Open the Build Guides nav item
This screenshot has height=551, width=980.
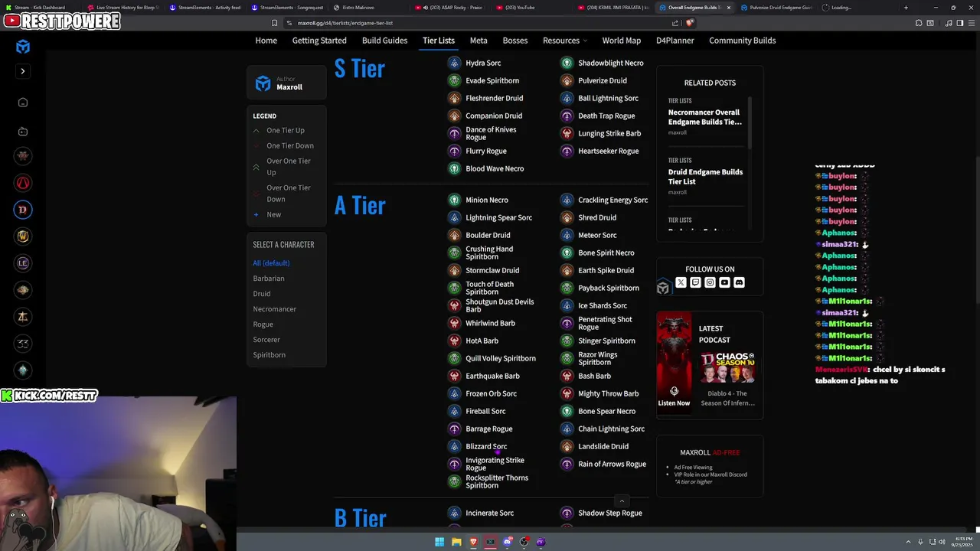[x=384, y=41]
